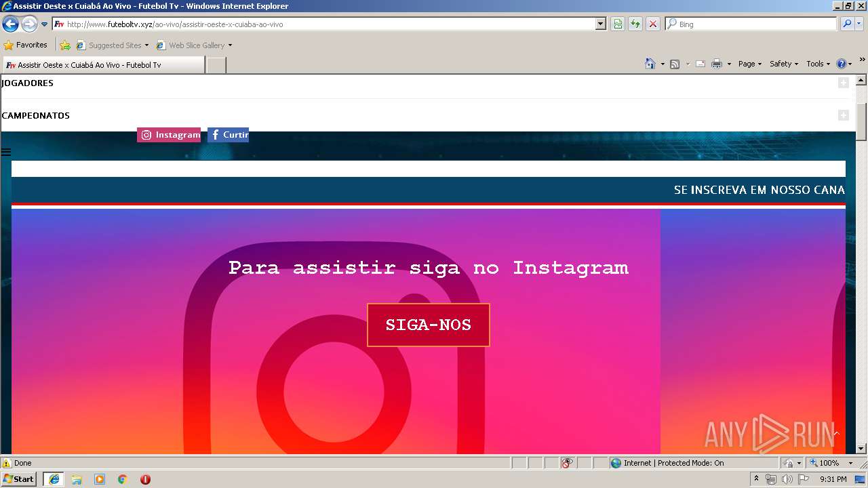Show hidden tray icons arrow
The width and height of the screenshot is (868, 488).
757,479
